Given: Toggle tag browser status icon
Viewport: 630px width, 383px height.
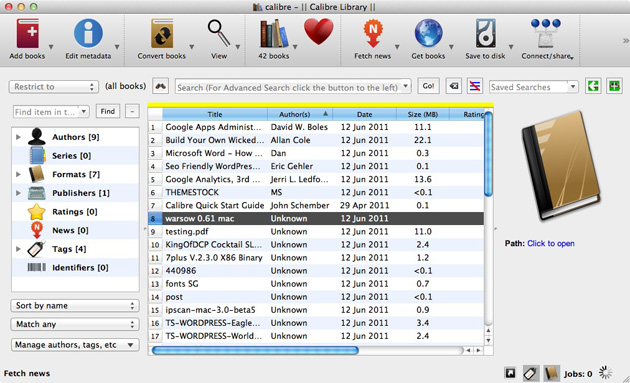Looking at the screenshot, I should (x=530, y=373).
